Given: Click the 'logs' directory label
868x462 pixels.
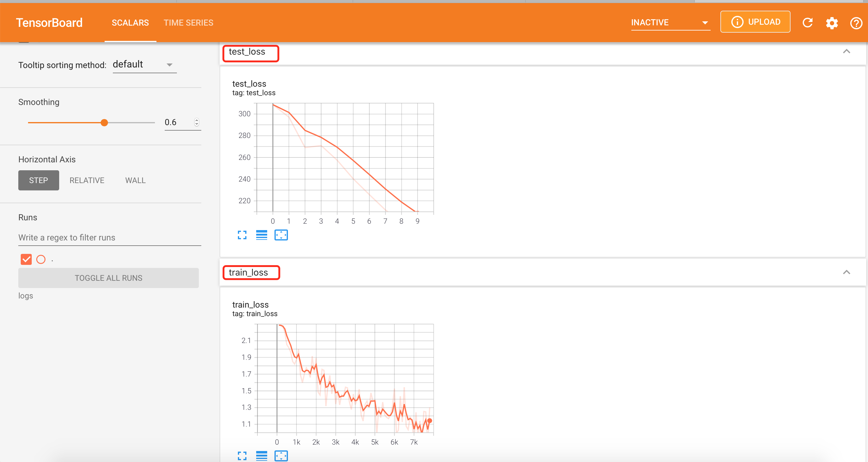Looking at the screenshot, I should pyautogui.click(x=26, y=296).
